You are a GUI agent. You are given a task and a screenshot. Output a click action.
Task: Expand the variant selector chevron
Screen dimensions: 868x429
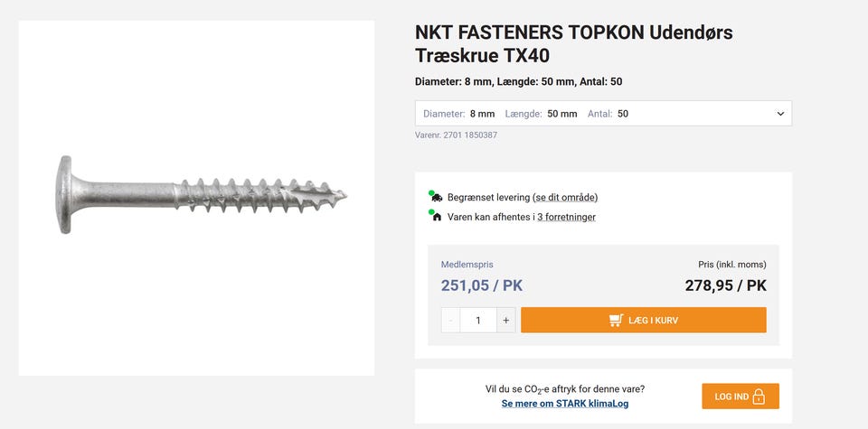tap(780, 114)
